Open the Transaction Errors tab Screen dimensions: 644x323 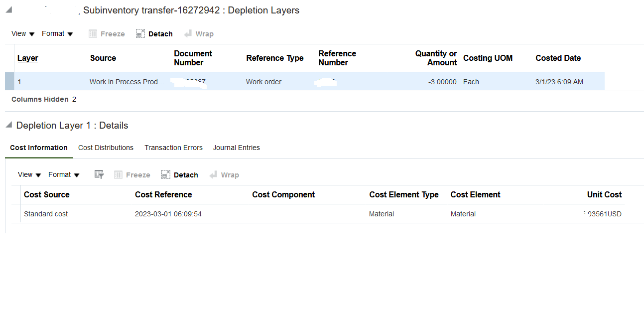click(x=173, y=148)
